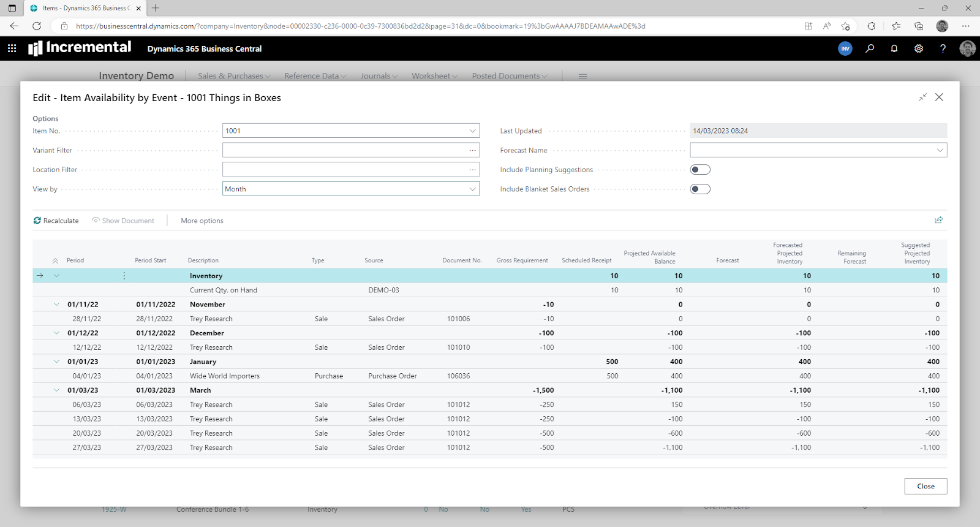980x527 pixels.
Task: Toggle Include Blanket Sales Orders switch
Action: pos(700,189)
